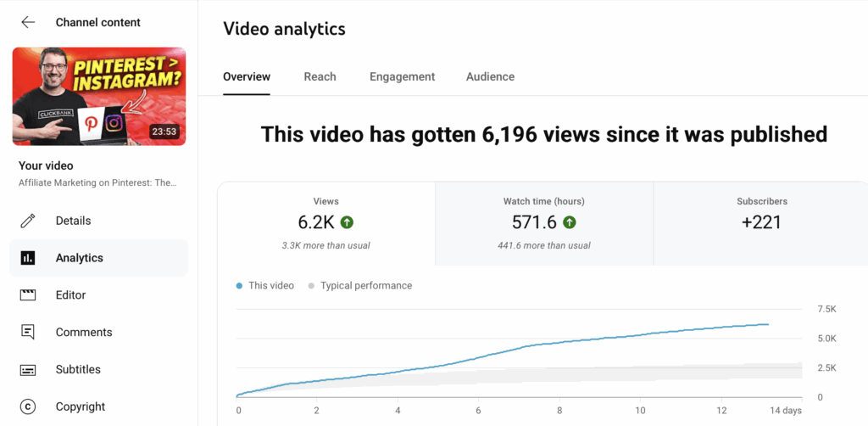The image size is (868, 426).
Task: Click the Analytics bar chart icon
Action: tap(28, 258)
